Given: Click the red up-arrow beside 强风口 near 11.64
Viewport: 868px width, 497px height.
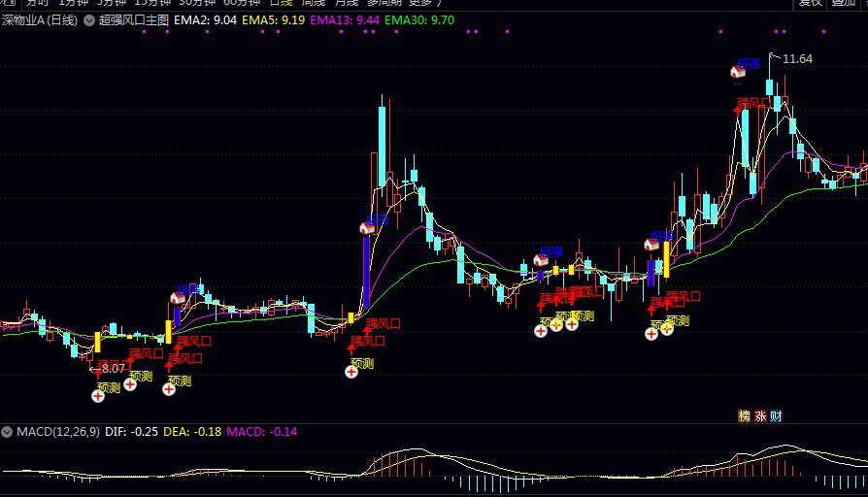Looking at the screenshot, I should (x=737, y=110).
